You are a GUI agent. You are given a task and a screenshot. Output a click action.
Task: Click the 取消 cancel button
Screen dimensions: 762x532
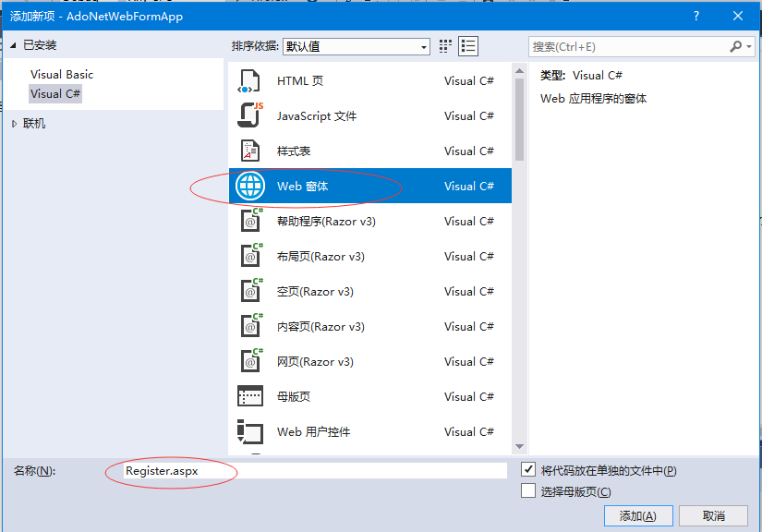713,515
